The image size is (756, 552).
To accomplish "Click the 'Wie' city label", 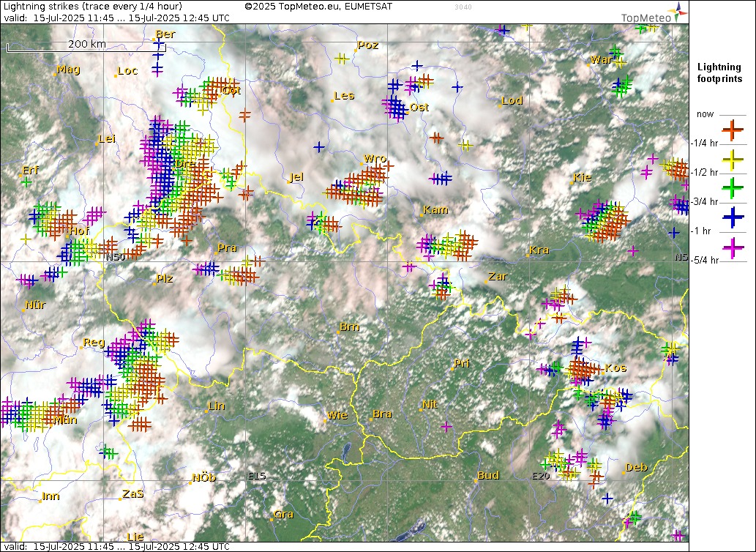I will [x=337, y=415].
